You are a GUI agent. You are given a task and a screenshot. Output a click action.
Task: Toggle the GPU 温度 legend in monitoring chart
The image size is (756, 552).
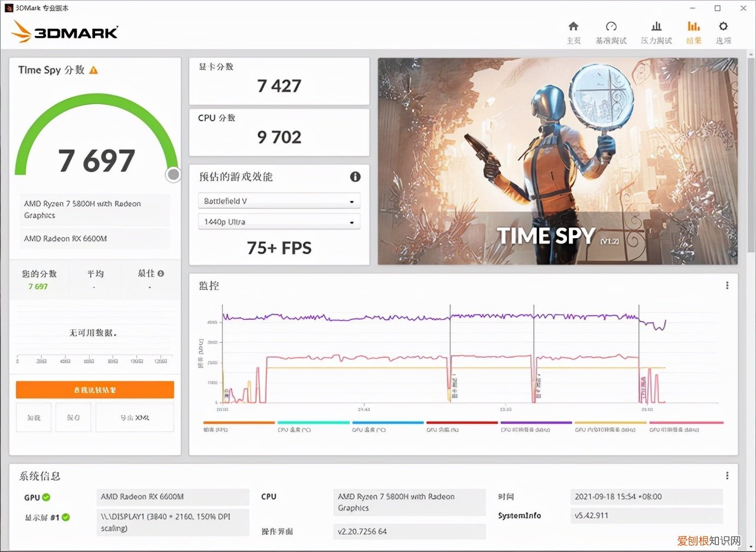387,426
